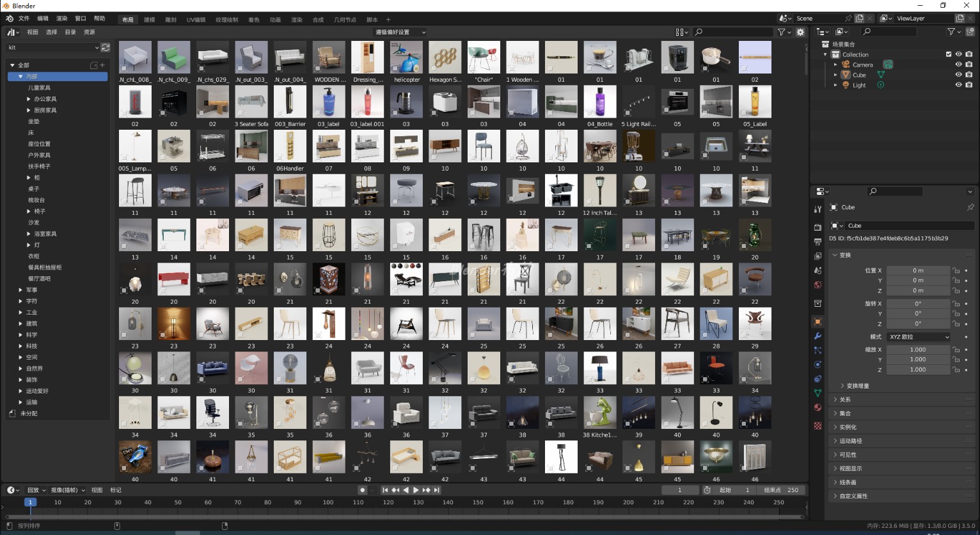Expand the Camera outliner item
Image resolution: width=980 pixels, height=535 pixels.
pyautogui.click(x=835, y=65)
